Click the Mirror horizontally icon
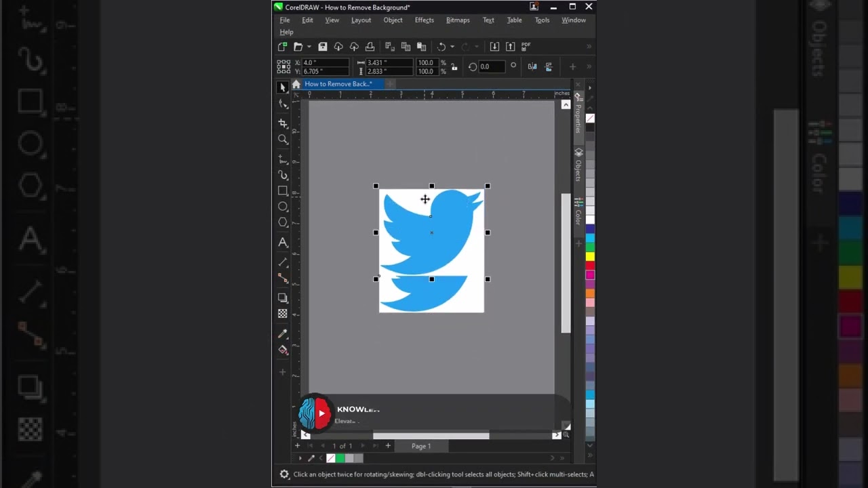This screenshot has height=488, width=868. (x=532, y=66)
